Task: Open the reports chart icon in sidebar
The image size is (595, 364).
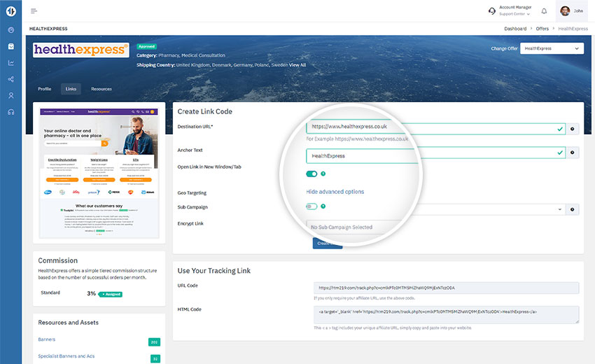Action: (x=10, y=62)
